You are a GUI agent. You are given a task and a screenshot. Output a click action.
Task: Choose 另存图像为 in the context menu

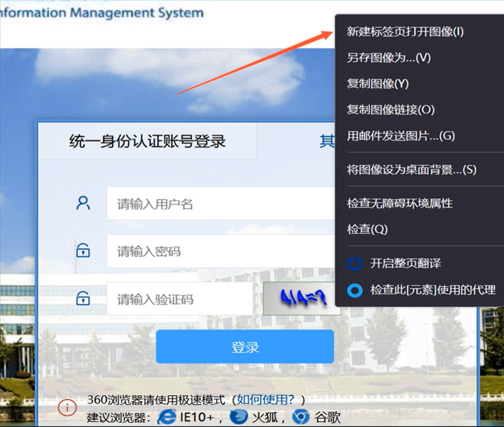pos(388,58)
